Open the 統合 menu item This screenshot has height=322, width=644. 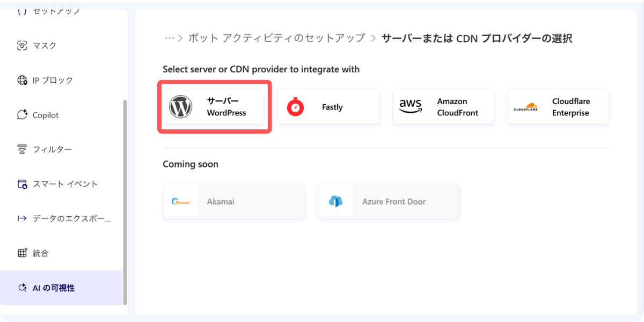[x=62, y=253]
